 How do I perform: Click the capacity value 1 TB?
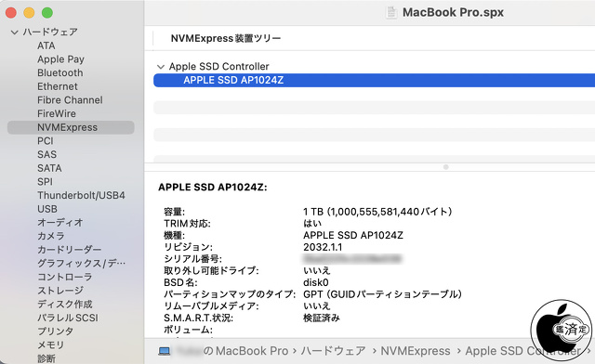point(377,212)
